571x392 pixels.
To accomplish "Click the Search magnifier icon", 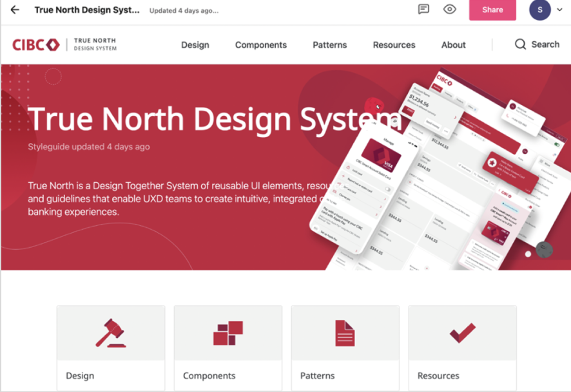I will coord(520,44).
